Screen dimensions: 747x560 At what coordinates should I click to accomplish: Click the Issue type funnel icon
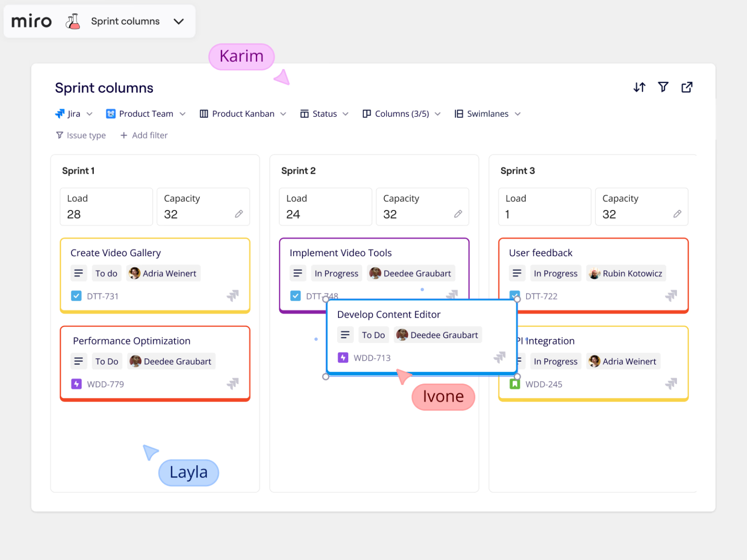pos(59,135)
